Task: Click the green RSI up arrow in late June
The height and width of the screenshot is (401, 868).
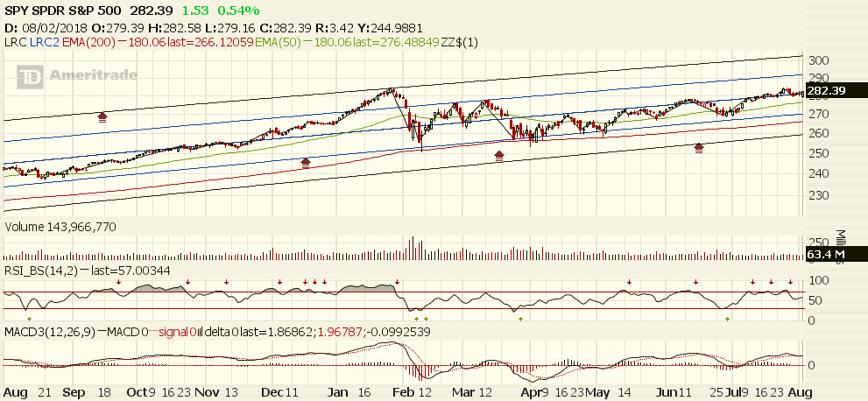Action: click(x=727, y=319)
